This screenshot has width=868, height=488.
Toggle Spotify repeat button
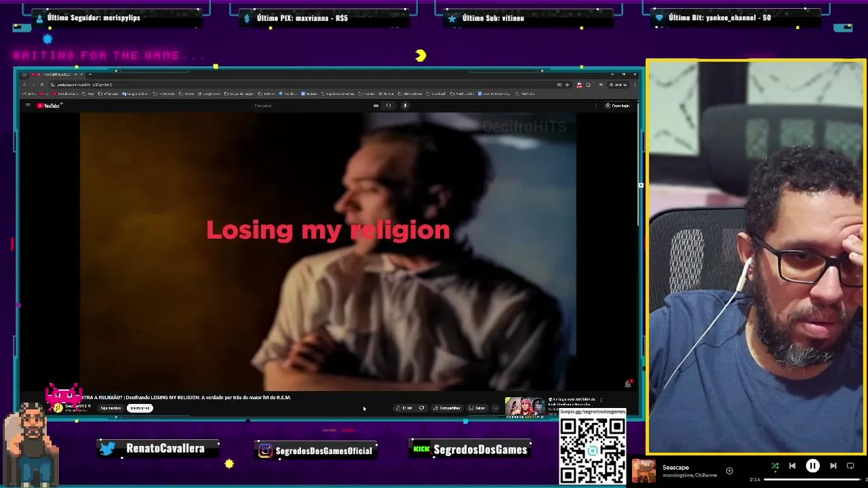pyautogui.click(x=850, y=466)
